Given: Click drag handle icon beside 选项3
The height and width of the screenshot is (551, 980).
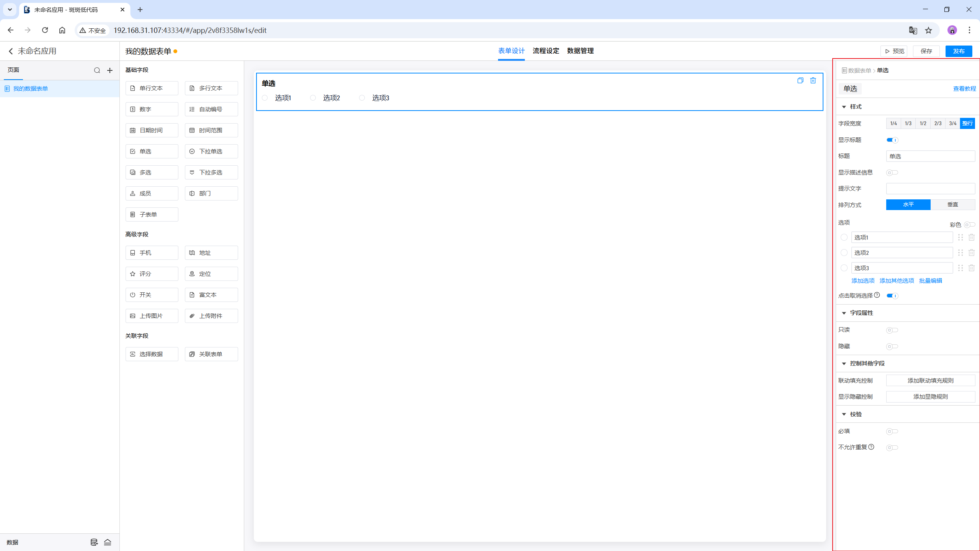Looking at the screenshot, I should point(960,268).
